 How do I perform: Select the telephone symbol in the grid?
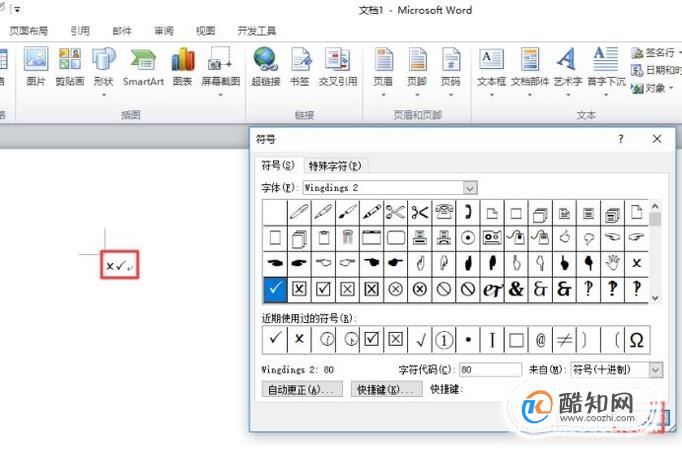[444, 212]
